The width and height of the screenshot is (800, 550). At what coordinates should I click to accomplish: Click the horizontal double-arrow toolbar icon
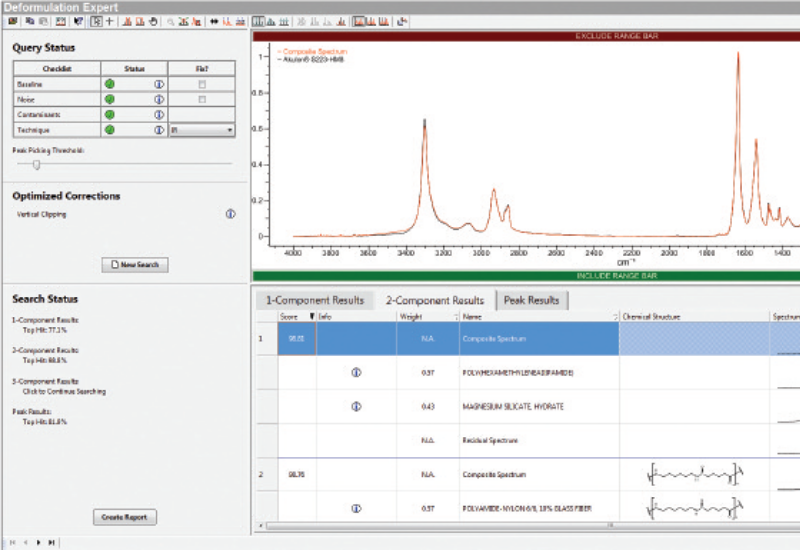[x=214, y=20]
